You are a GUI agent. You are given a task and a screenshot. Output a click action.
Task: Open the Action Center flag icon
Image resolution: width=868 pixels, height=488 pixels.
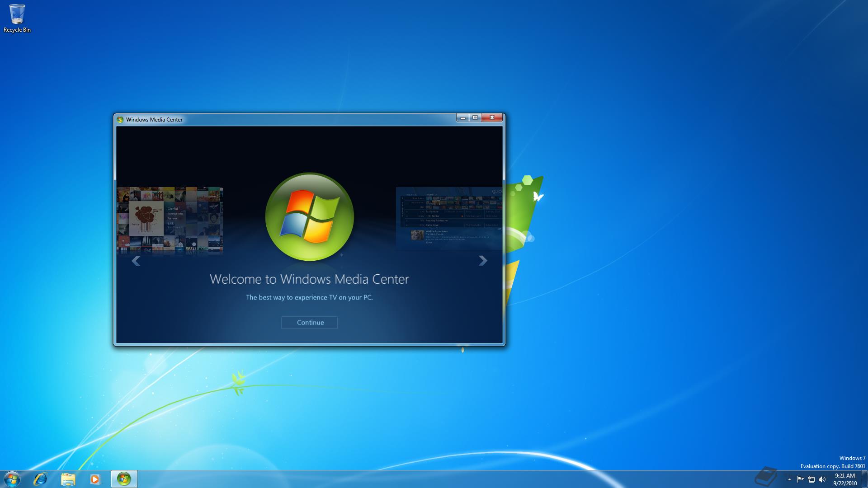pos(800,479)
